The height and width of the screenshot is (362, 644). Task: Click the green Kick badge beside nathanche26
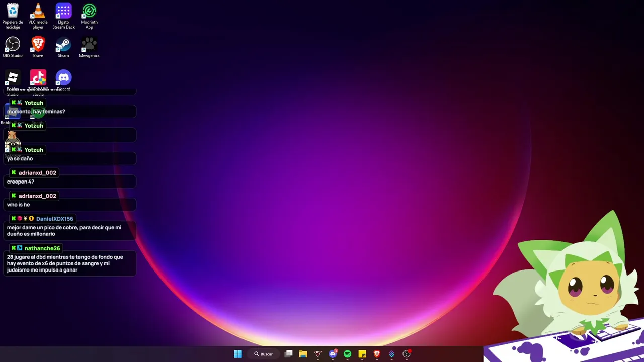(14, 248)
